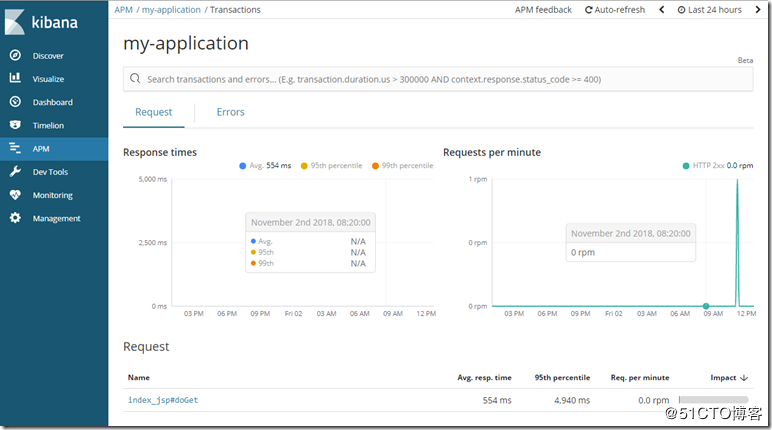
Task: Open Dev Tools label in sidebar
Action: (50, 172)
